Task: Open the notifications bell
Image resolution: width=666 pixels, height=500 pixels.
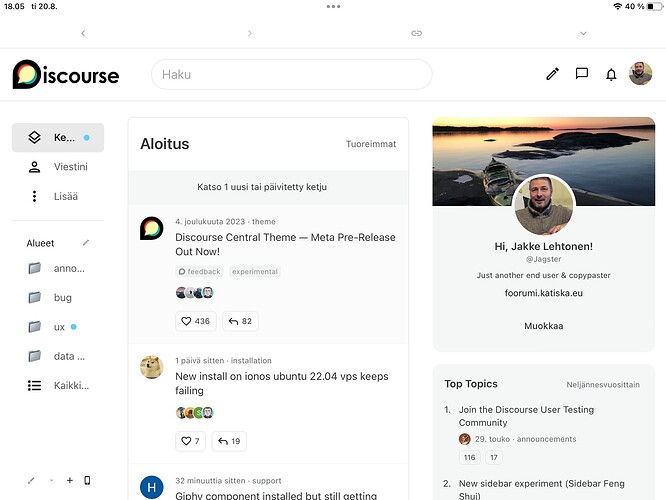Action: point(611,74)
